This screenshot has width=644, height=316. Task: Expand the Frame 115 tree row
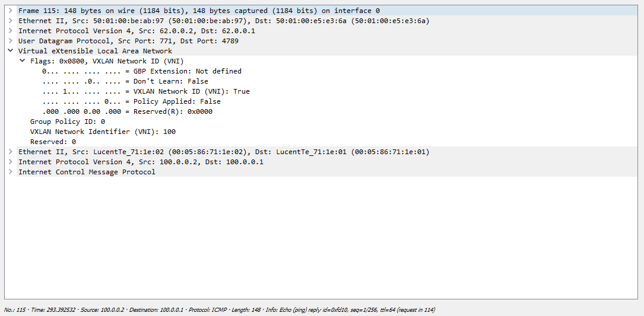pyautogui.click(x=11, y=11)
